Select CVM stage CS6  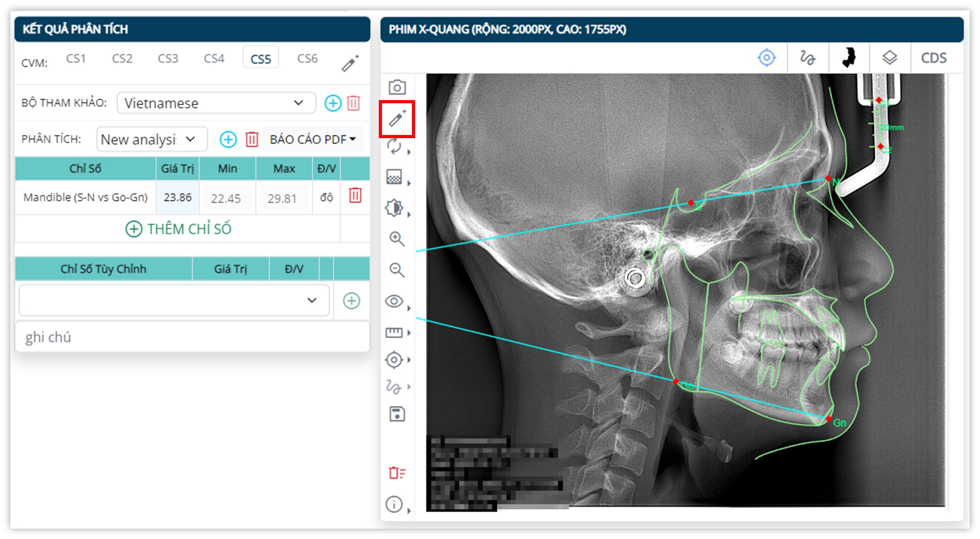coord(308,59)
